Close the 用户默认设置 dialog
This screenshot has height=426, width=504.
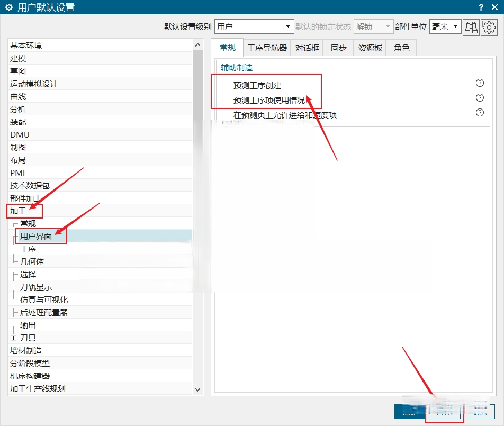click(494, 7)
